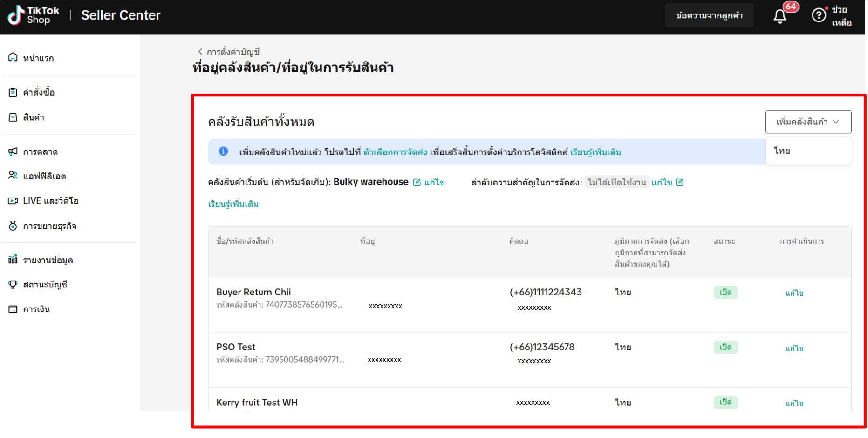
Task: Open the notifications bell icon
Action: [x=780, y=16]
